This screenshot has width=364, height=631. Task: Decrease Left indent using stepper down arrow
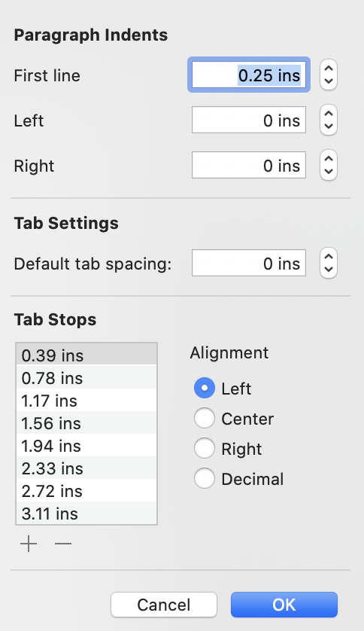click(x=329, y=127)
